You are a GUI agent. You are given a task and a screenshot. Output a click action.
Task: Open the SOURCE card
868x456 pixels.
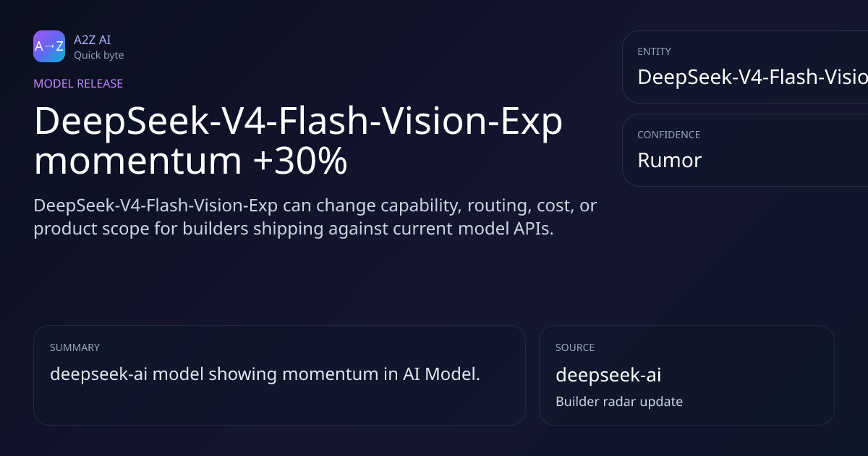pos(686,375)
